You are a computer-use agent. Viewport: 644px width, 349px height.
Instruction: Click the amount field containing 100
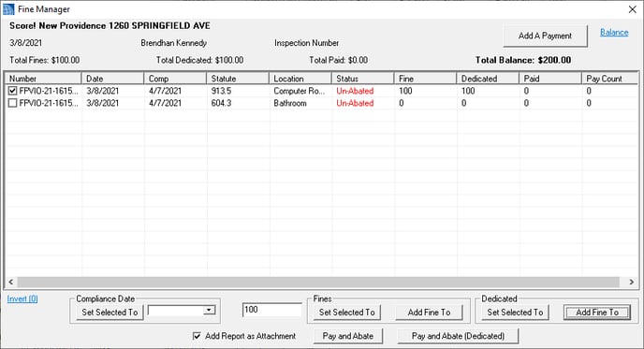point(271,310)
